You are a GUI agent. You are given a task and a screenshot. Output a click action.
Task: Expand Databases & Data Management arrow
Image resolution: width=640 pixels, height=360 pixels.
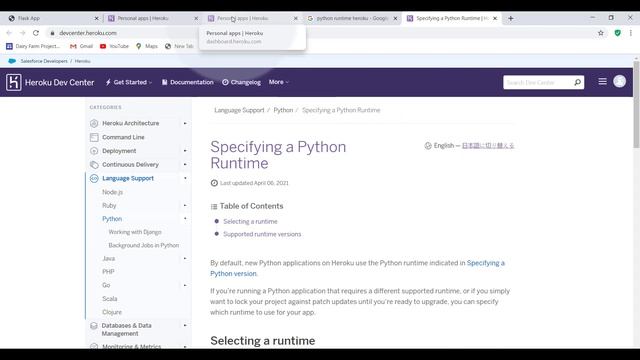coord(185,326)
